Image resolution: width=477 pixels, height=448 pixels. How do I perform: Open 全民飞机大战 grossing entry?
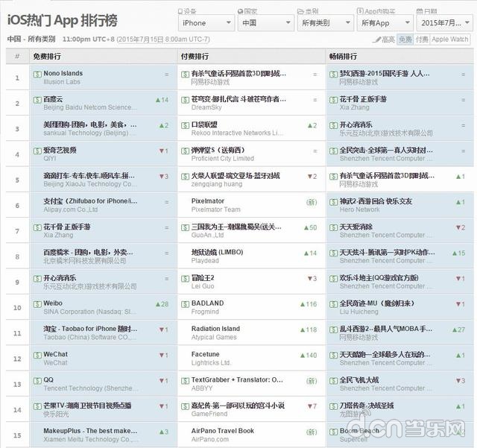359,380
